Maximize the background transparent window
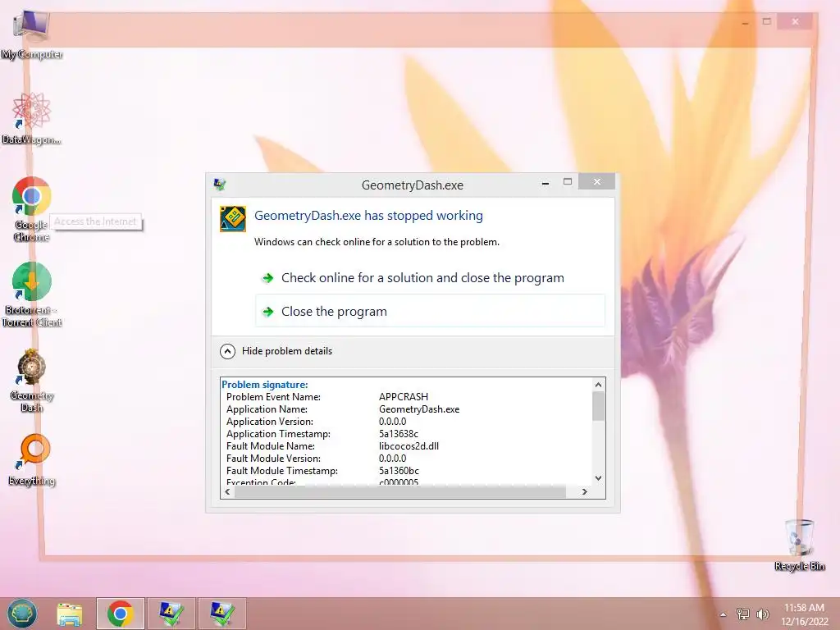This screenshot has width=840, height=630. point(767,21)
